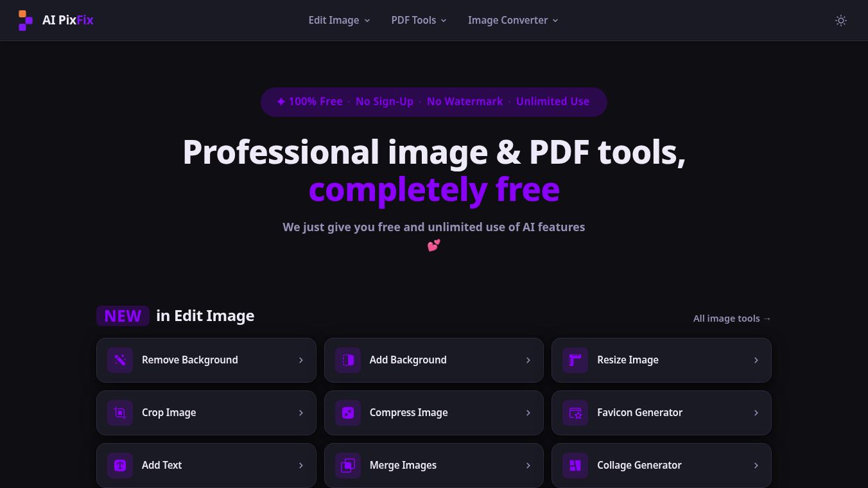
Task: Open the Favicon Generator tool
Action: point(661,413)
